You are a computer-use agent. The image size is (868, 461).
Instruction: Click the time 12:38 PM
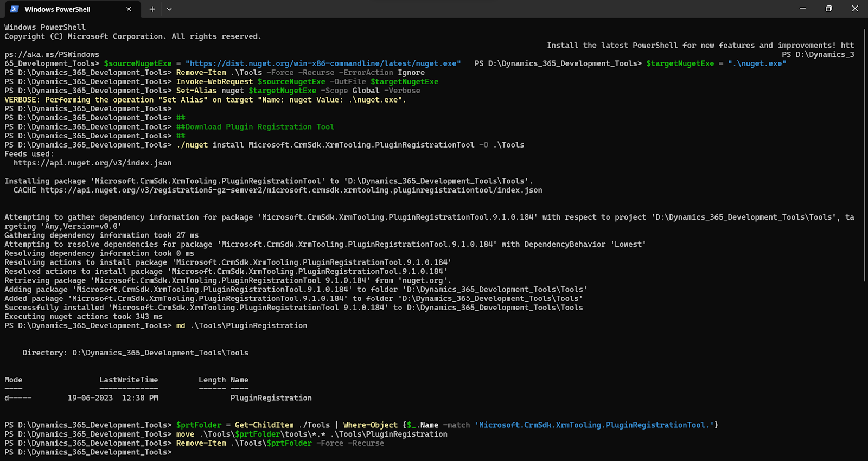(140, 398)
